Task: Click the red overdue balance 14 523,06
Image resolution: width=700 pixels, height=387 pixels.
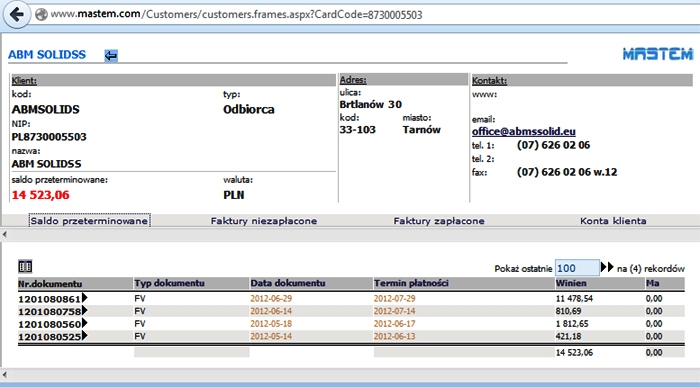Action: coord(41,195)
